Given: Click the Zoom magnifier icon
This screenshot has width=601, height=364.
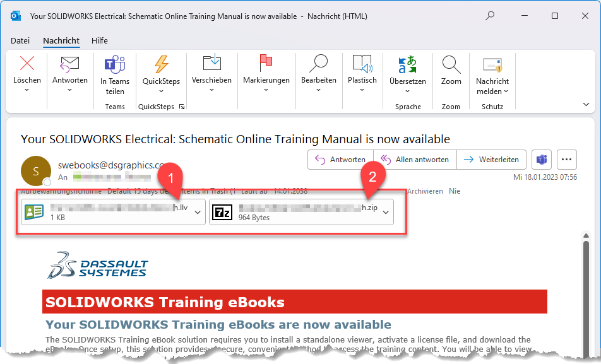Looking at the screenshot, I should point(451,64).
